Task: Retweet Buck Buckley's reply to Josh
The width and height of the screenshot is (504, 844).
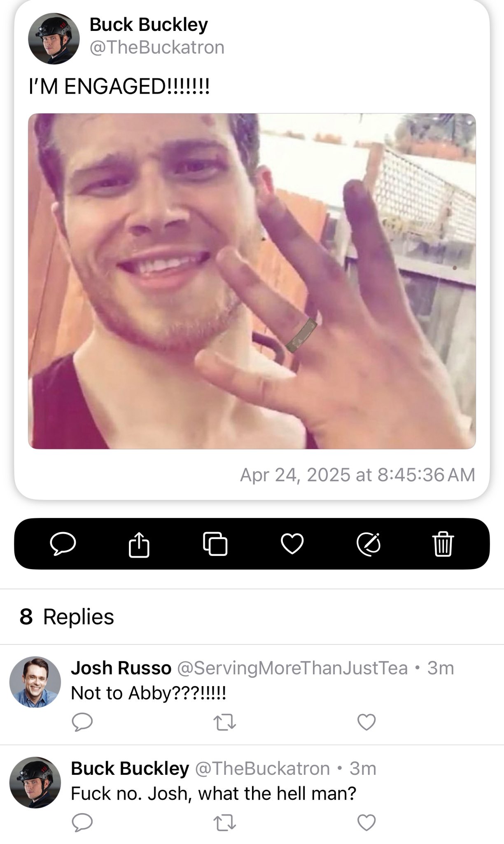Action: (x=224, y=823)
